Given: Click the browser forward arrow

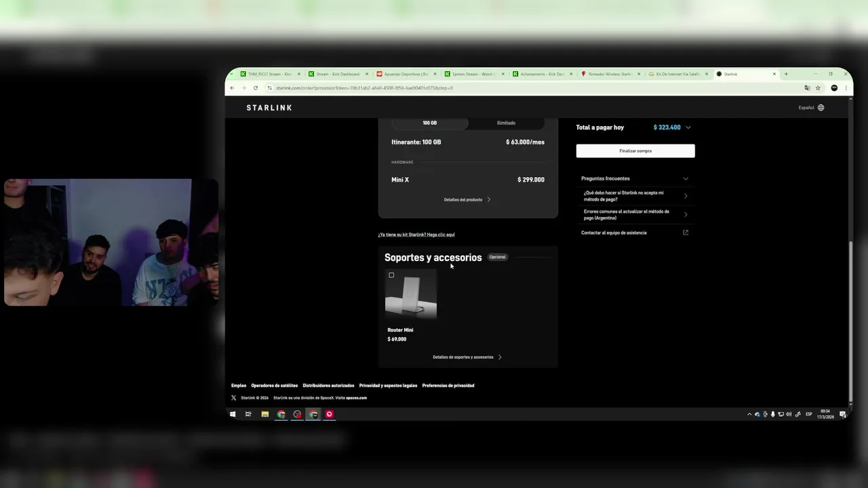Looking at the screenshot, I should click(x=243, y=88).
